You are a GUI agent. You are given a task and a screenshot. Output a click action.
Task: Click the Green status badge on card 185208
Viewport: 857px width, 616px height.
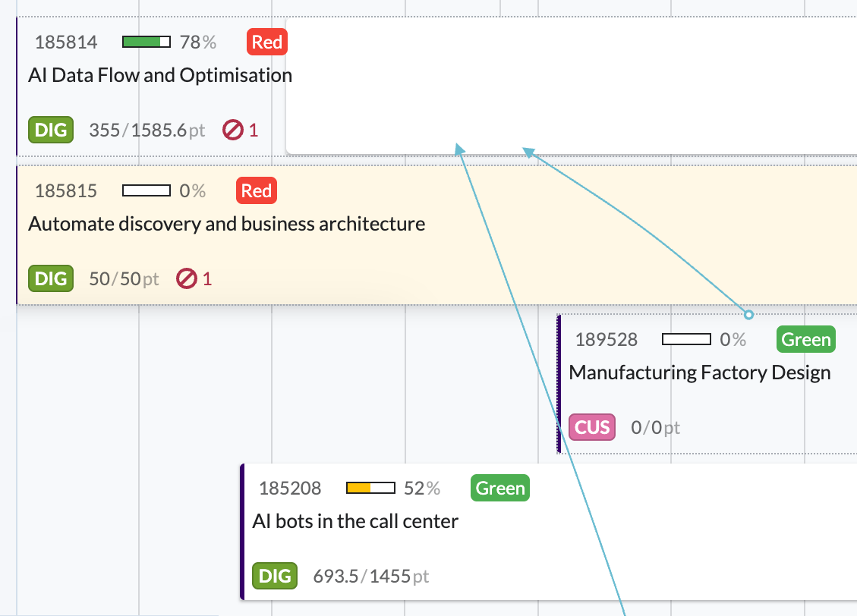pos(499,489)
